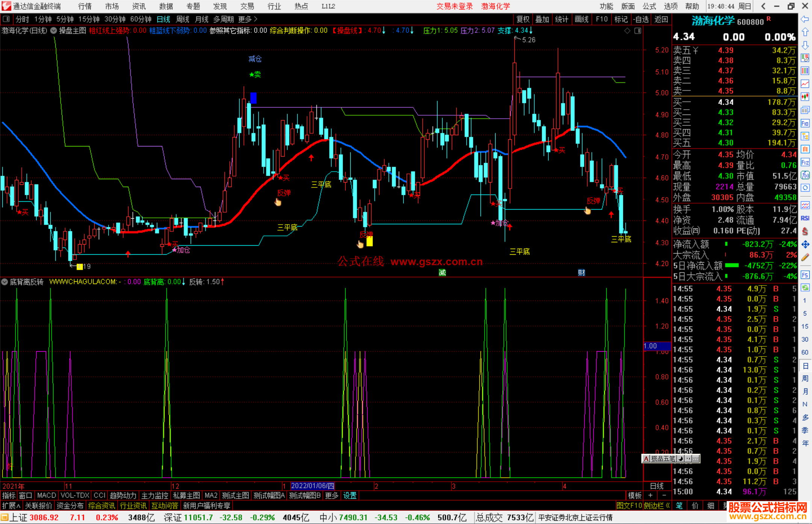Click the F10 icon in the right sidebar
This screenshot has width=812, height=524.
(x=805, y=123)
